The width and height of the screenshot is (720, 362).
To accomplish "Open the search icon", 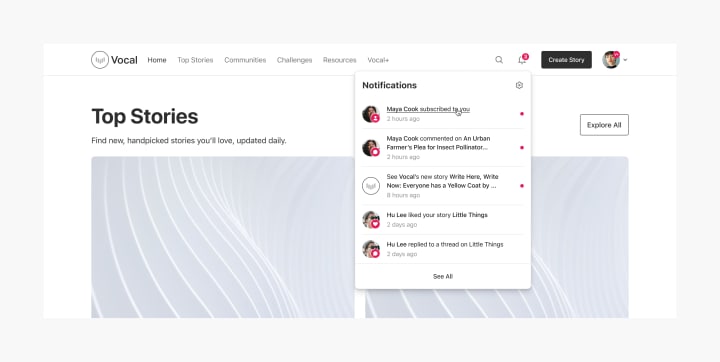I will (499, 60).
